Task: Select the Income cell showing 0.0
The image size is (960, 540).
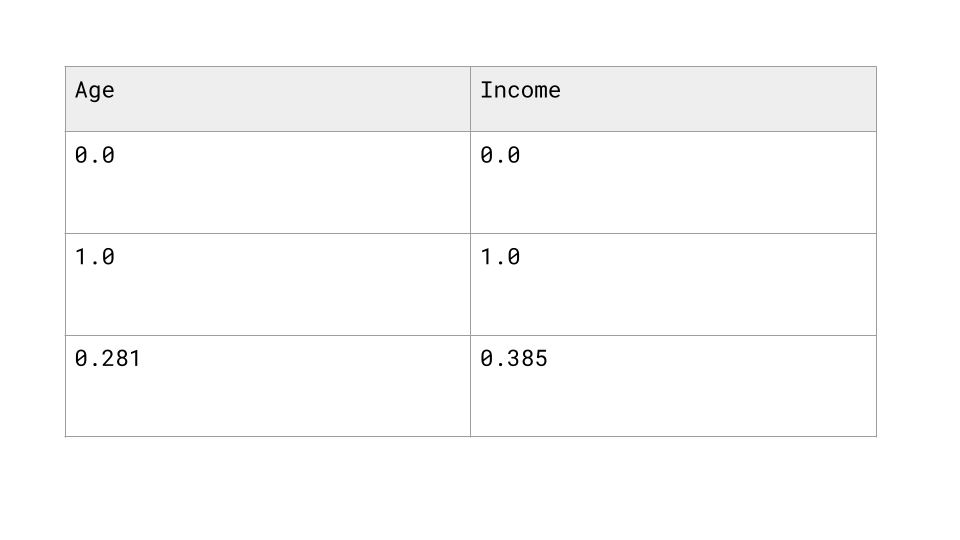Action: coord(673,182)
